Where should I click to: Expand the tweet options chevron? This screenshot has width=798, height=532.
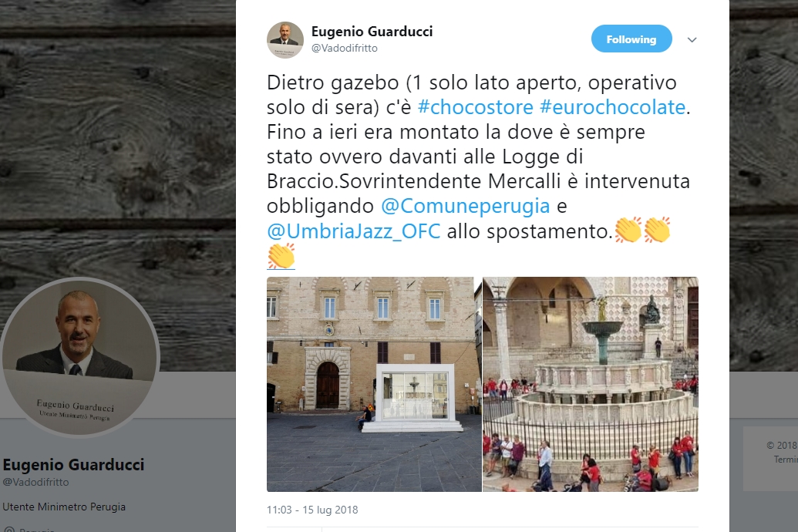click(x=692, y=40)
